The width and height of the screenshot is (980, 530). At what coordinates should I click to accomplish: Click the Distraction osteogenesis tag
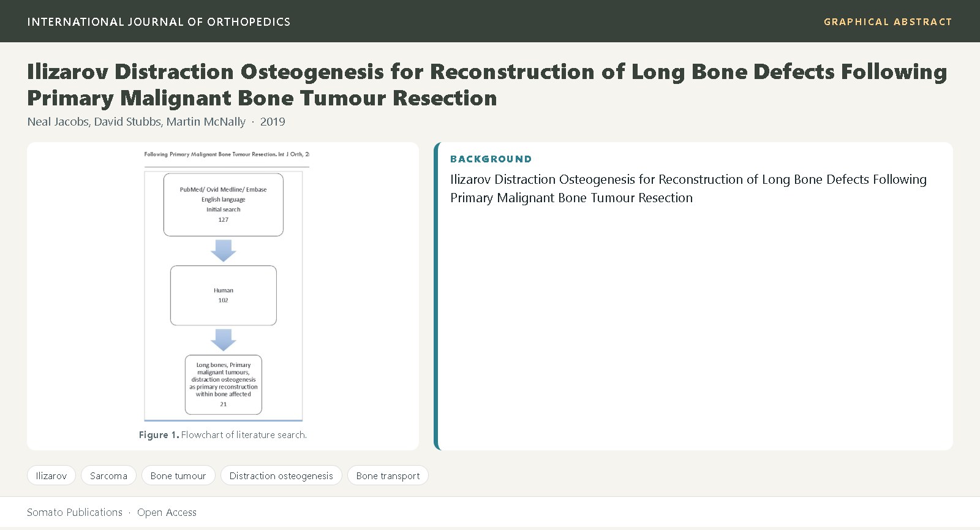click(x=281, y=475)
